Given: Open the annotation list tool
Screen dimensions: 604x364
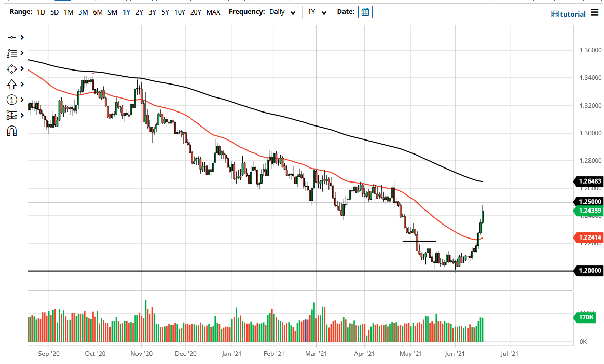Looking at the screenshot, I should (12, 53).
